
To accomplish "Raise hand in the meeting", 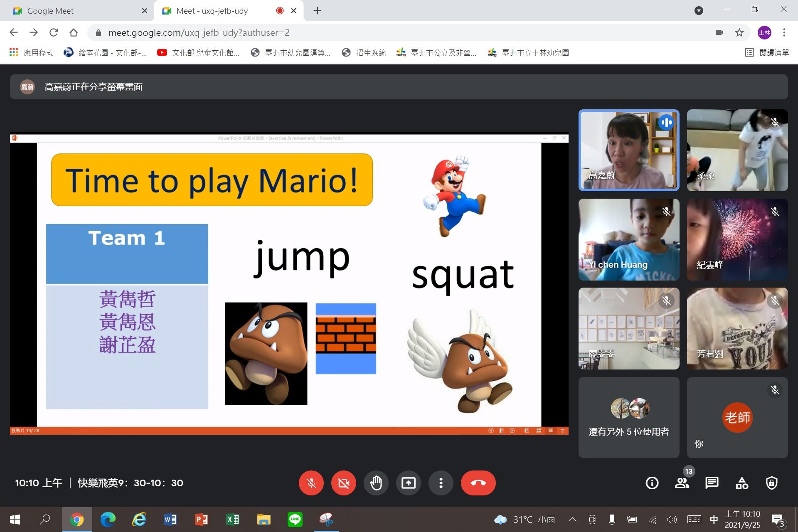I will 376,483.
